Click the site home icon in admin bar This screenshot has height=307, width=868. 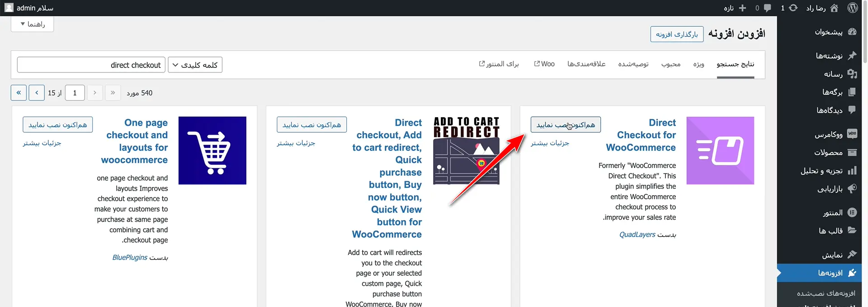835,8
